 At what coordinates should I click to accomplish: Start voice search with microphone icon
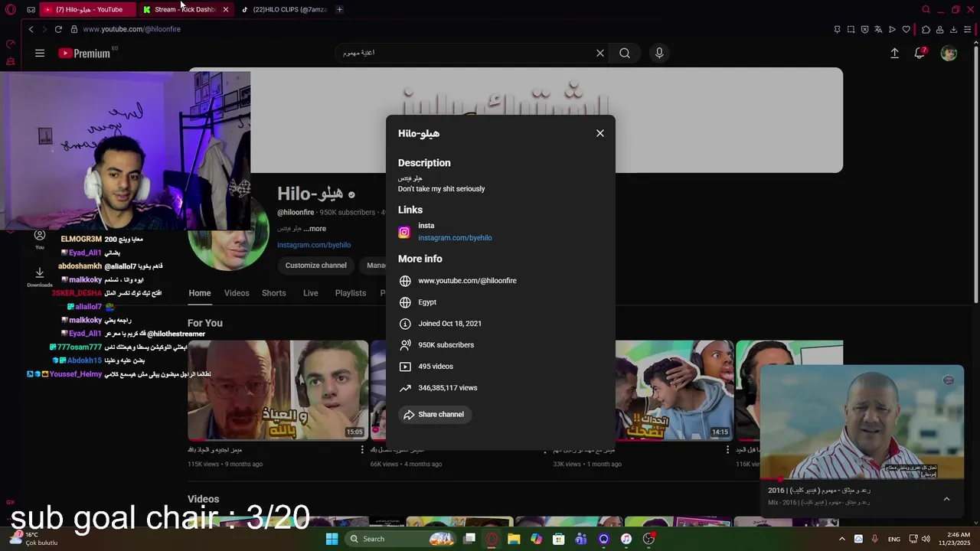pyautogui.click(x=659, y=53)
